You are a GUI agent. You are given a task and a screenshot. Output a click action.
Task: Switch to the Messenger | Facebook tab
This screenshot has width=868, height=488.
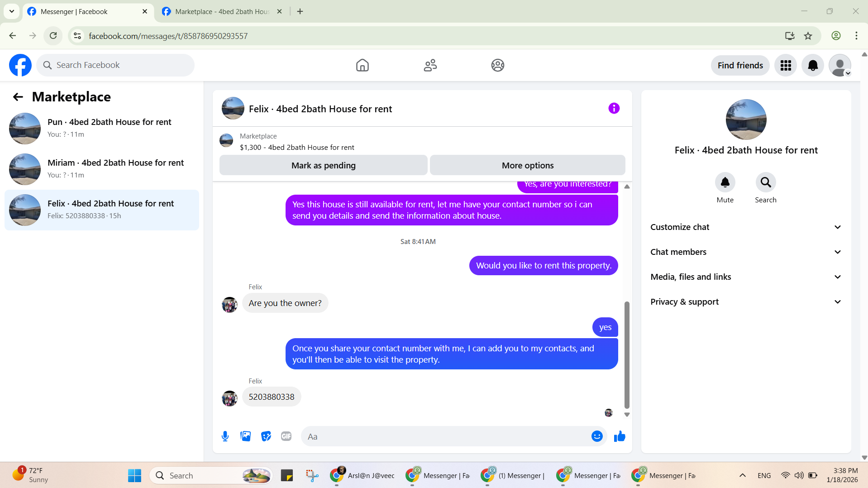[x=88, y=11]
